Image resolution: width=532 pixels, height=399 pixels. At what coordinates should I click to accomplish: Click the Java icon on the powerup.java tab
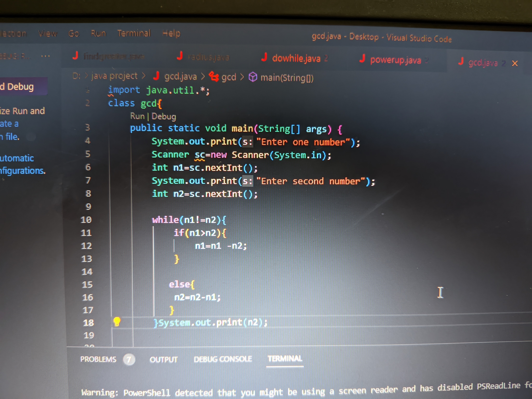[362, 58]
